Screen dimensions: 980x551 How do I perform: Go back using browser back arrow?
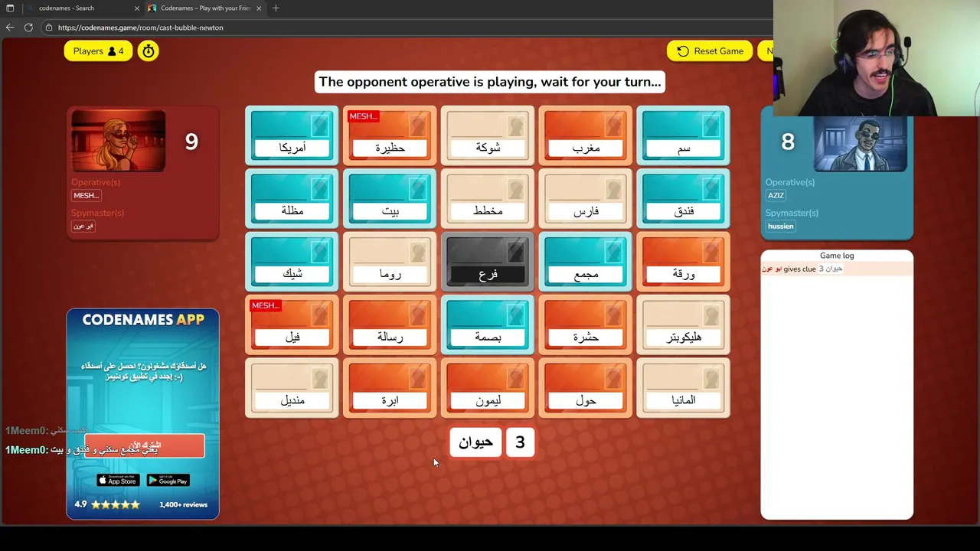click(10, 28)
